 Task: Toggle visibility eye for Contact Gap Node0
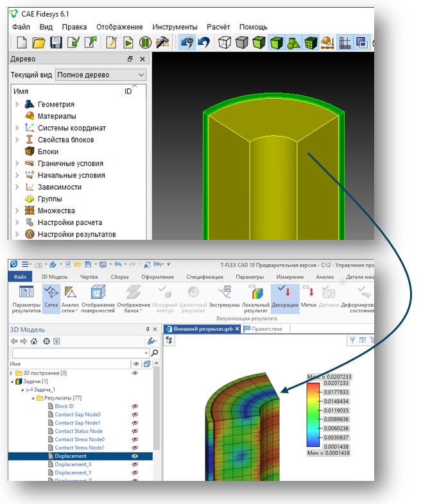click(x=135, y=415)
